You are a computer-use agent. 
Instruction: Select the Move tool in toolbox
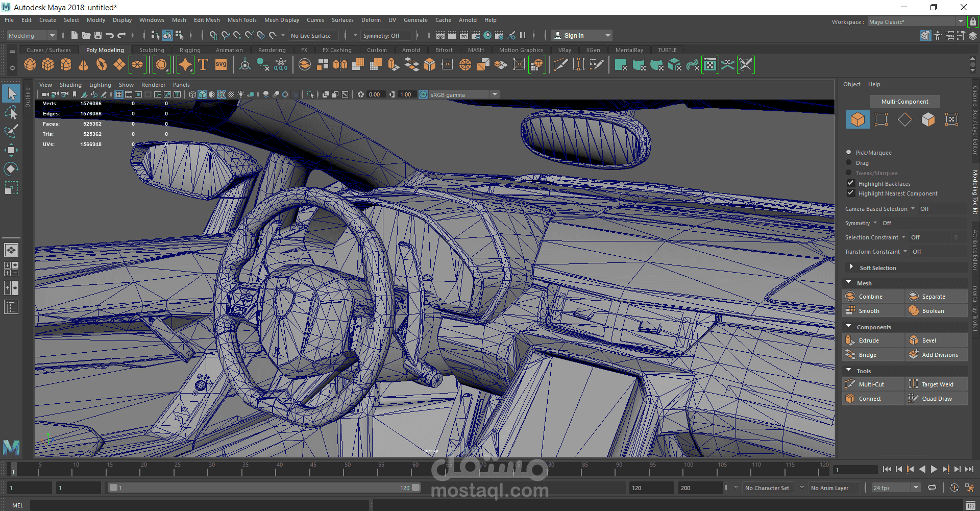[x=11, y=150]
